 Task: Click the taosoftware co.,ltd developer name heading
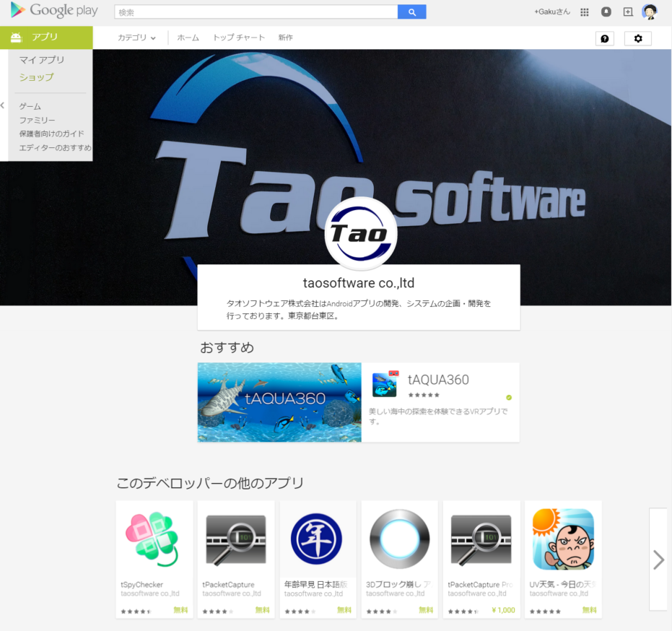359,283
